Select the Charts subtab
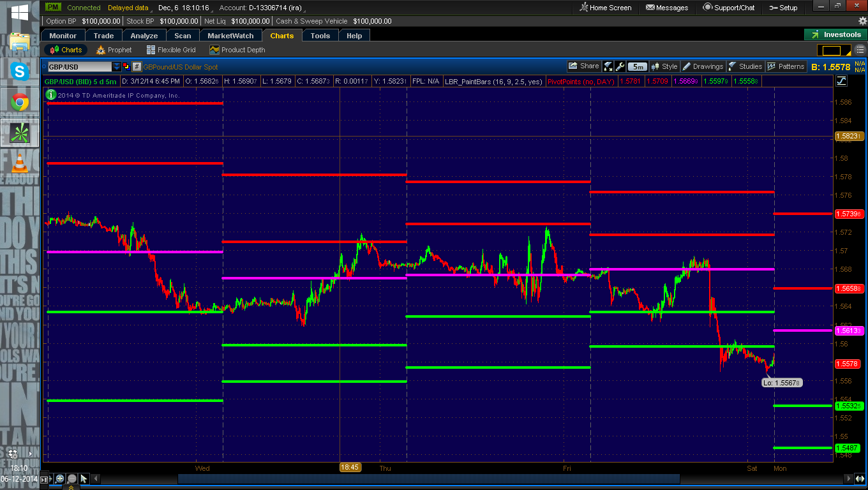Image resolution: width=868 pixels, height=490 pixels. 66,50
